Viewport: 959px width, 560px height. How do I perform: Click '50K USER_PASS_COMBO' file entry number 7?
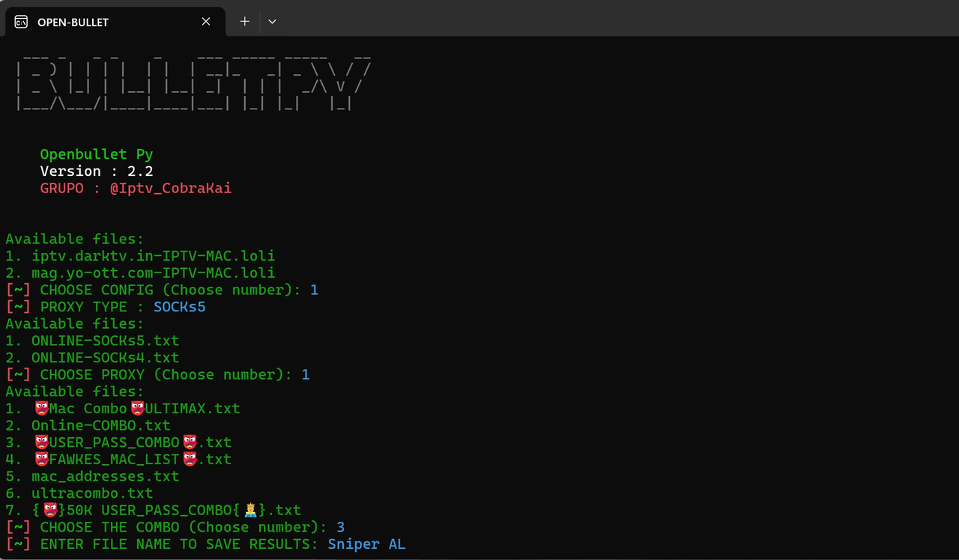coord(166,511)
